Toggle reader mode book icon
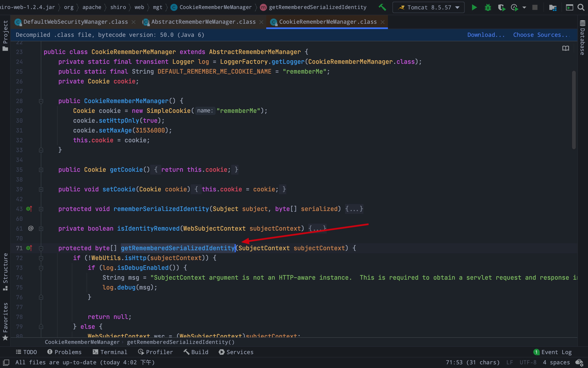This screenshot has width=588, height=368. (x=566, y=48)
